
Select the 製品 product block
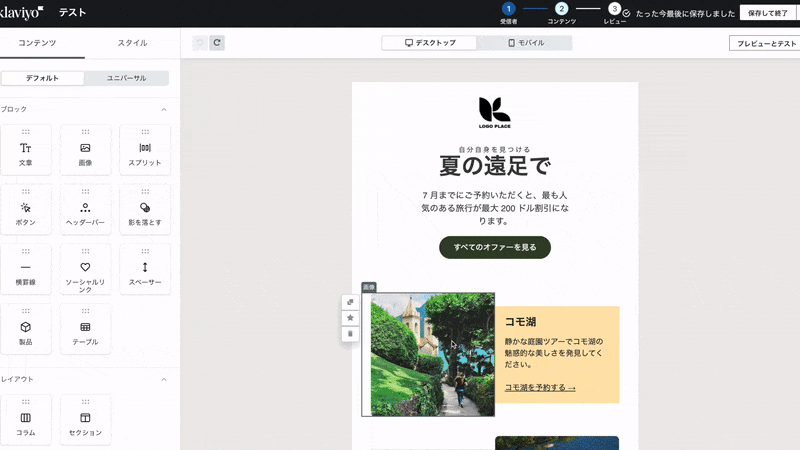coord(26,329)
